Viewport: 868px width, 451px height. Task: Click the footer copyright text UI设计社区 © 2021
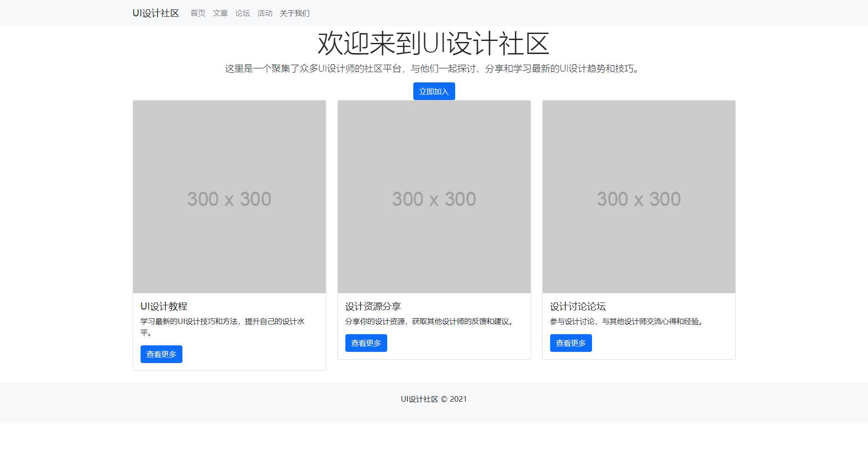coord(434,399)
